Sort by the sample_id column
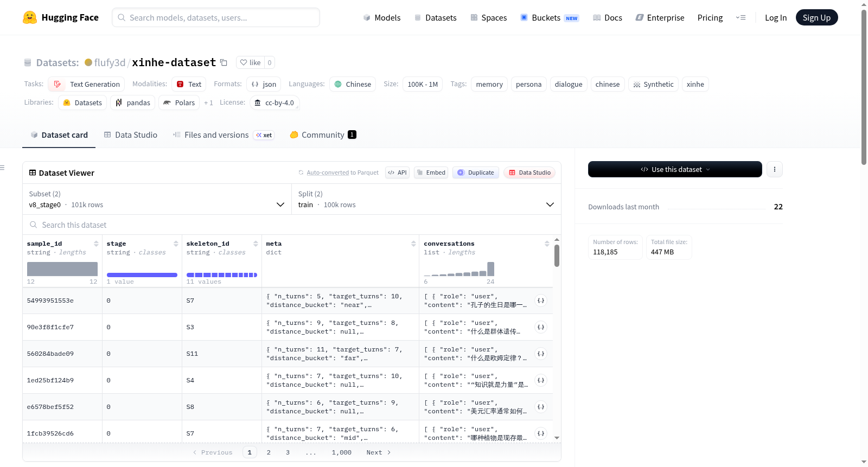The width and height of the screenshot is (868, 467). (96, 244)
